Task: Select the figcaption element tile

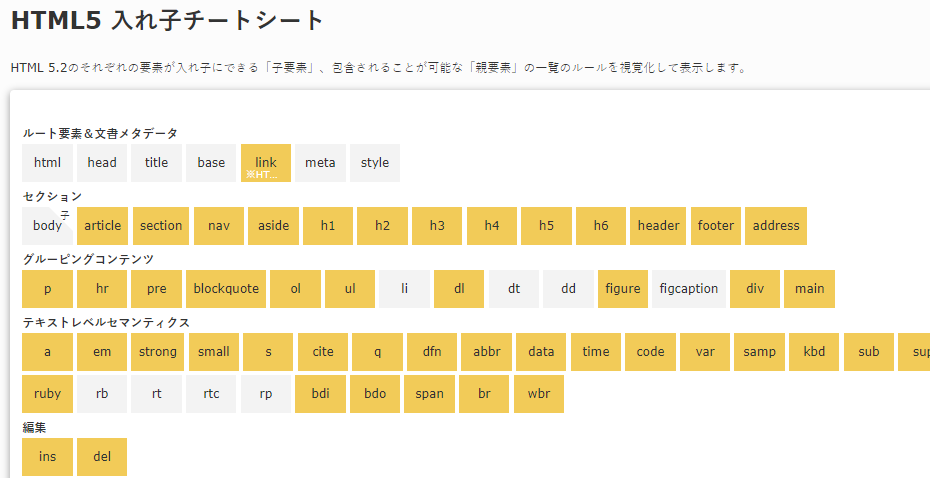Action: coord(689,289)
